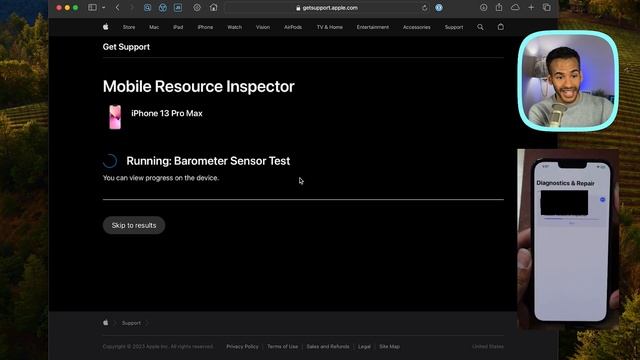Screen dimensions: 640x360
Task: Click the presenter webcam overlay
Action: (x=568, y=81)
